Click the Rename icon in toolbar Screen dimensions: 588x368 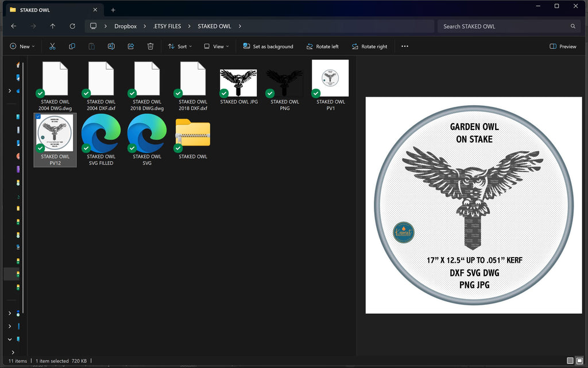(111, 46)
